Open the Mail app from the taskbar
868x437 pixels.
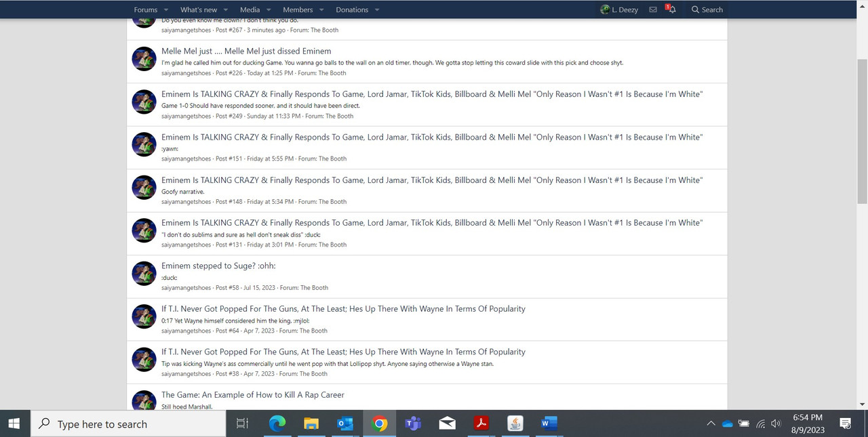(447, 423)
